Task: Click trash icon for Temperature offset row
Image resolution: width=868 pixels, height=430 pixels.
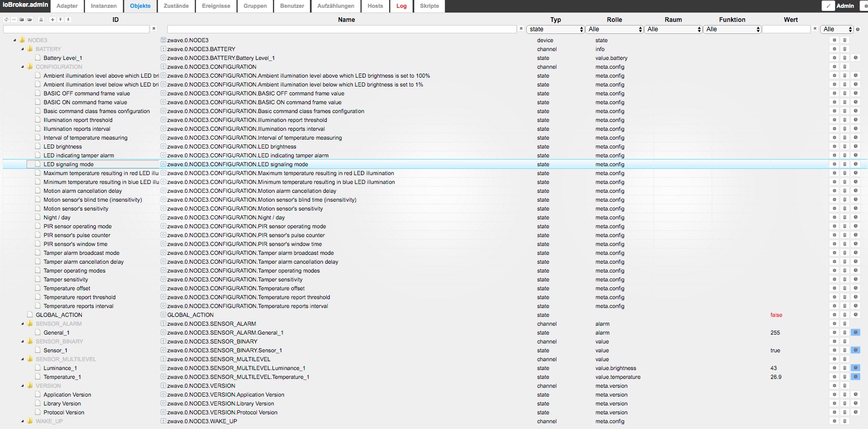Action: [x=845, y=288]
